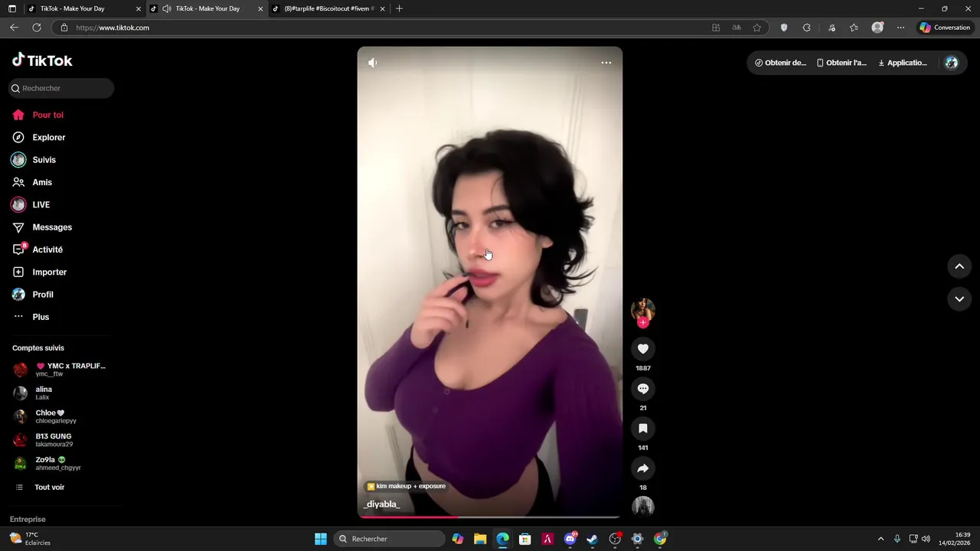Image resolution: width=980 pixels, height=551 pixels.
Task: Open the tab actions menu in Edge
Action: click(x=11, y=8)
